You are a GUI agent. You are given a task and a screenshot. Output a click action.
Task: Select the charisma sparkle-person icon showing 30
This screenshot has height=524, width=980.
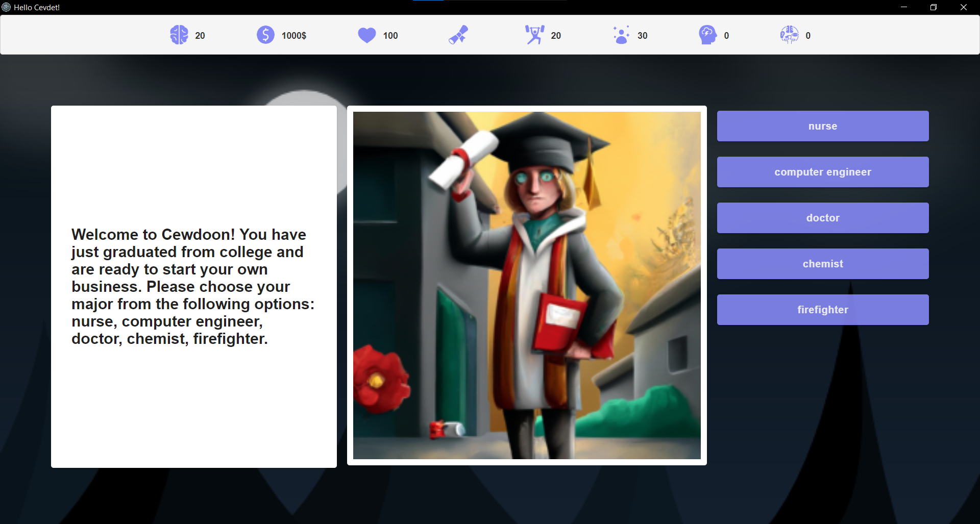(620, 35)
